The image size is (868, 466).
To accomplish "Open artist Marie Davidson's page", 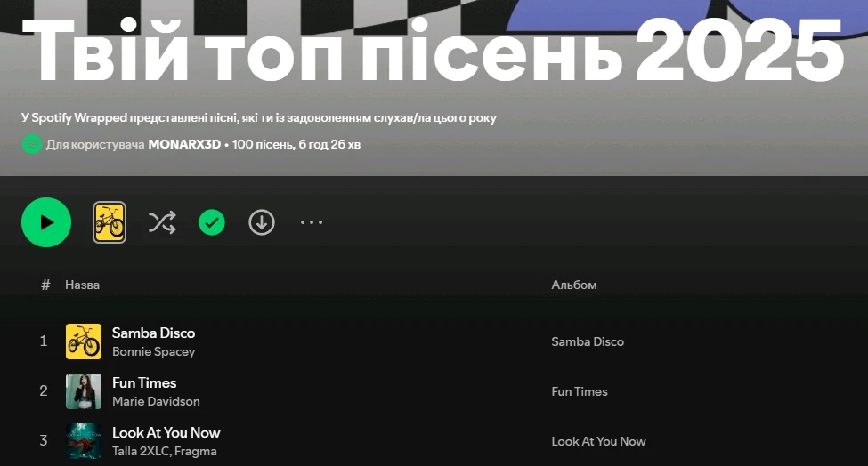I will 156,401.
